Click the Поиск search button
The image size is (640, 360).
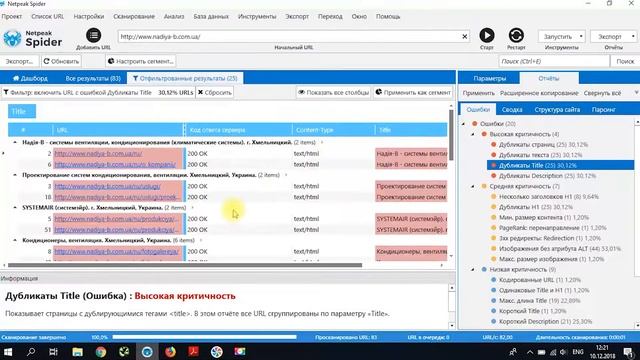(x=625, y=61)
